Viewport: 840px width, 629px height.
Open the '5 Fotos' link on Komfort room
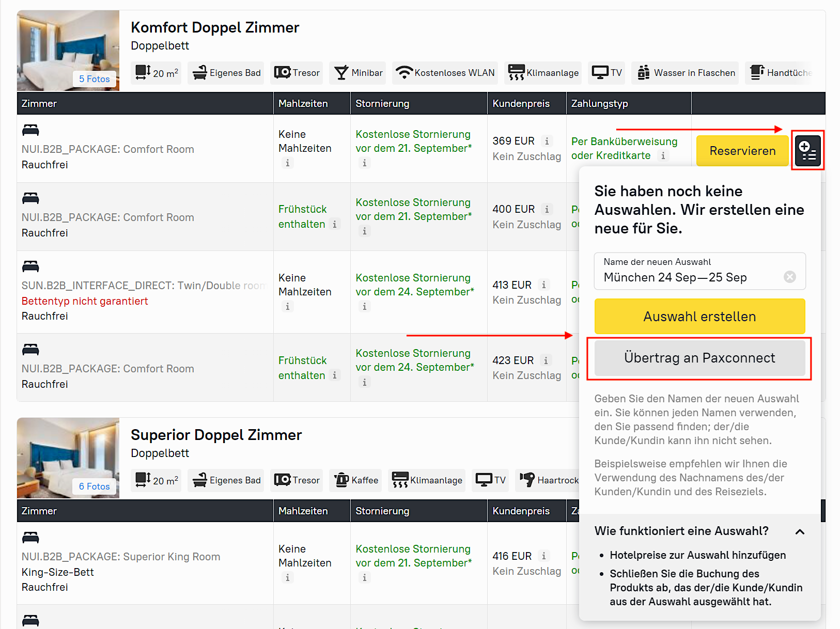94,79
